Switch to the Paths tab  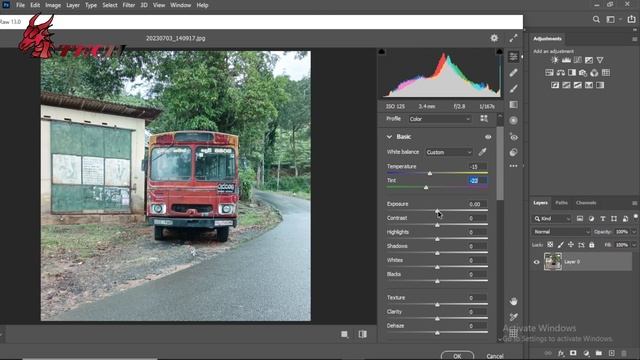pyautogui.click(x=561, y=203)
